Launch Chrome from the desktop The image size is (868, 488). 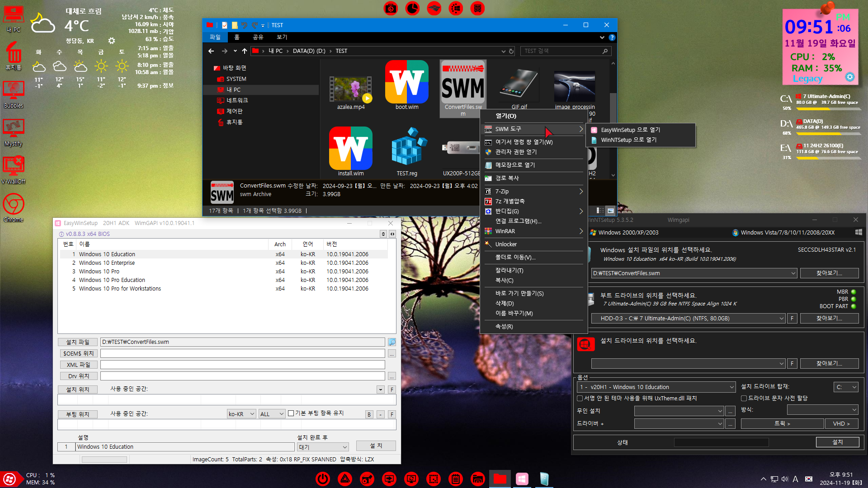click(14, 208)
